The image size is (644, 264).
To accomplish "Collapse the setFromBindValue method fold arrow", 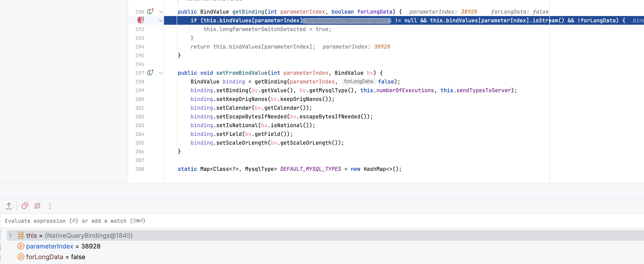I will pyautogui.click(x=161, y=73).
